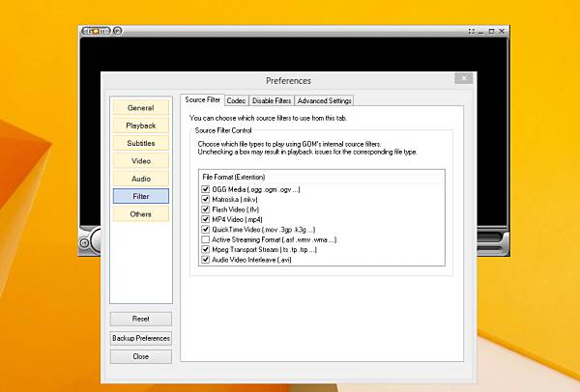580x392 pixels.
Task: Select the Video category
Action: 140,160
